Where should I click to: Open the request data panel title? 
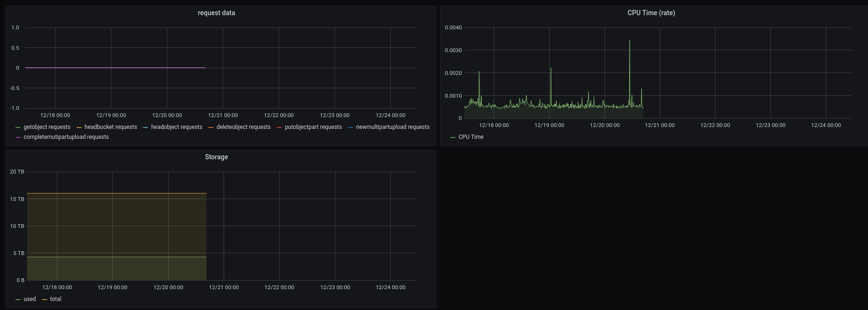[216, 13]
